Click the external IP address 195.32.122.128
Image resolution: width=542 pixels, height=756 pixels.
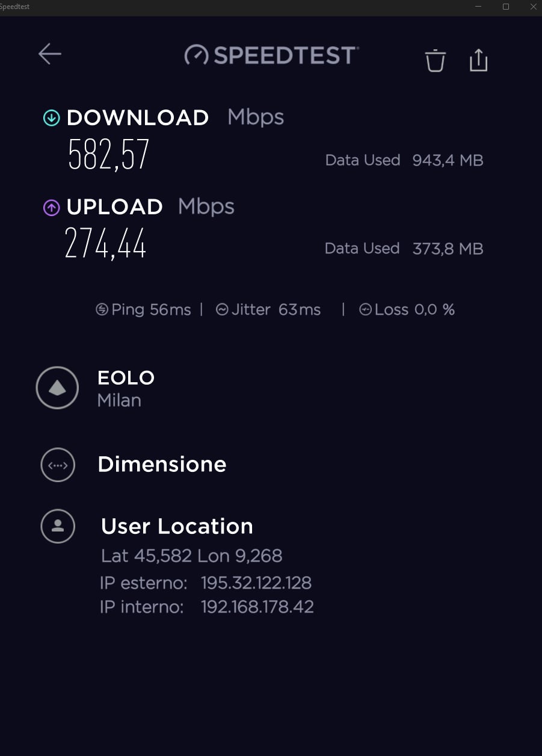[x=256, y=583]
